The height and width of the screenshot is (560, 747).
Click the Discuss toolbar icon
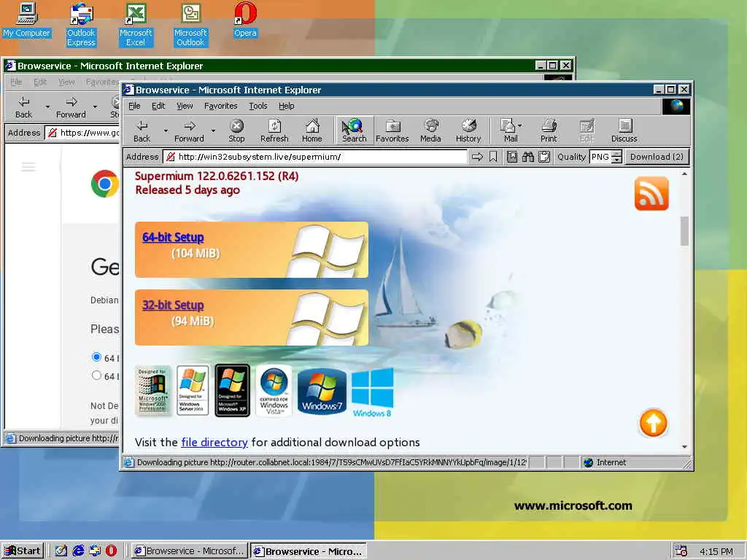pos(624,131)
